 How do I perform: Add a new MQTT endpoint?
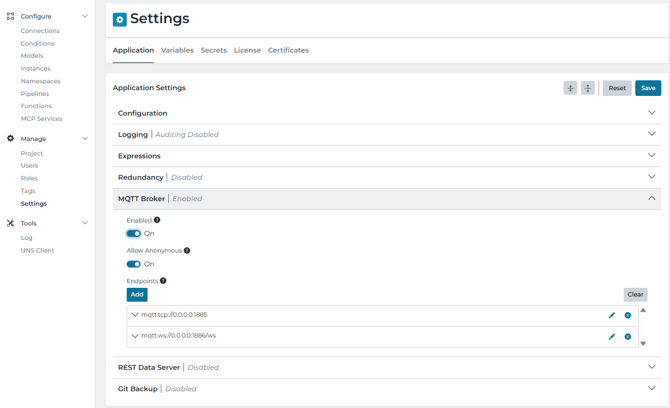click(137, 295)
